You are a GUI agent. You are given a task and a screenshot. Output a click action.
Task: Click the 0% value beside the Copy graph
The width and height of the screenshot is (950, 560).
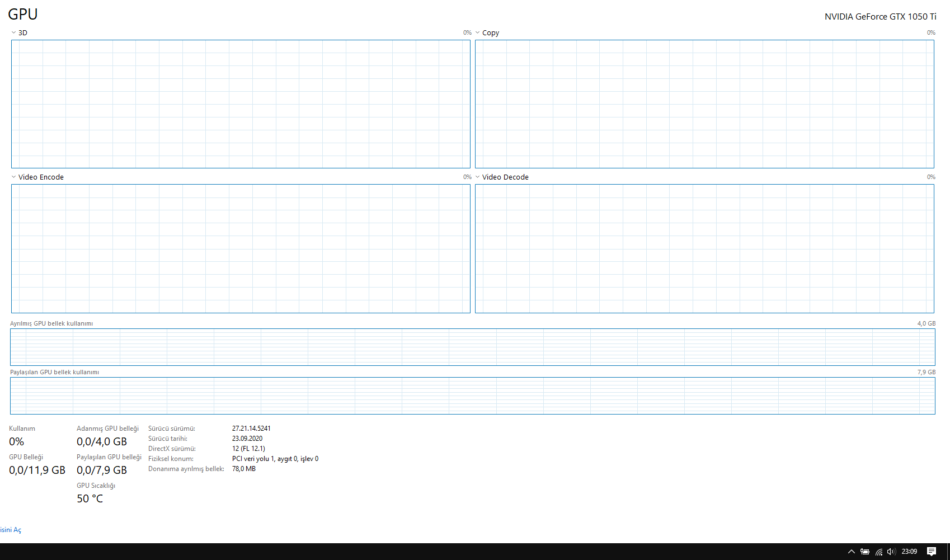931,32
